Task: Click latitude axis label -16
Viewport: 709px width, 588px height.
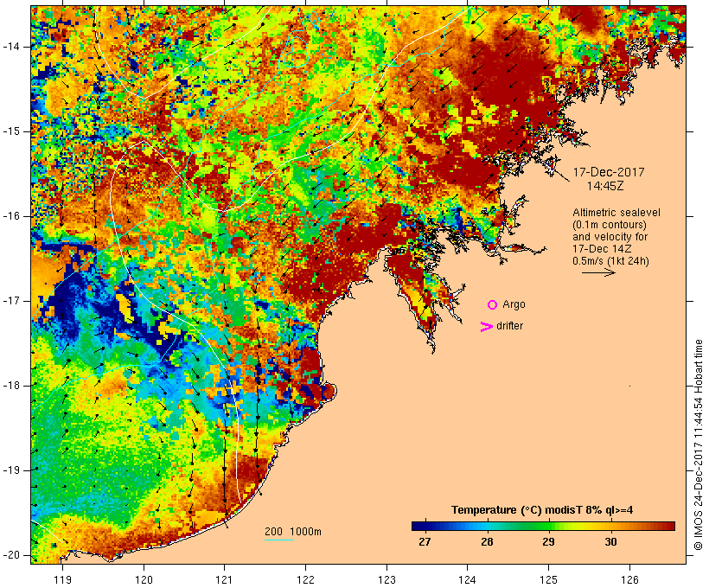Action: tap(11, 216)
